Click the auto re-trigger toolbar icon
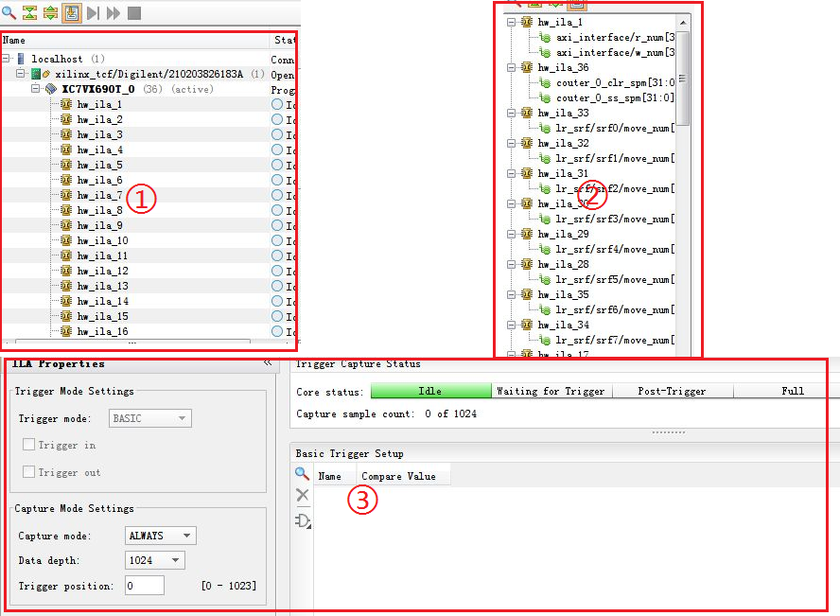 coord(72,12)
